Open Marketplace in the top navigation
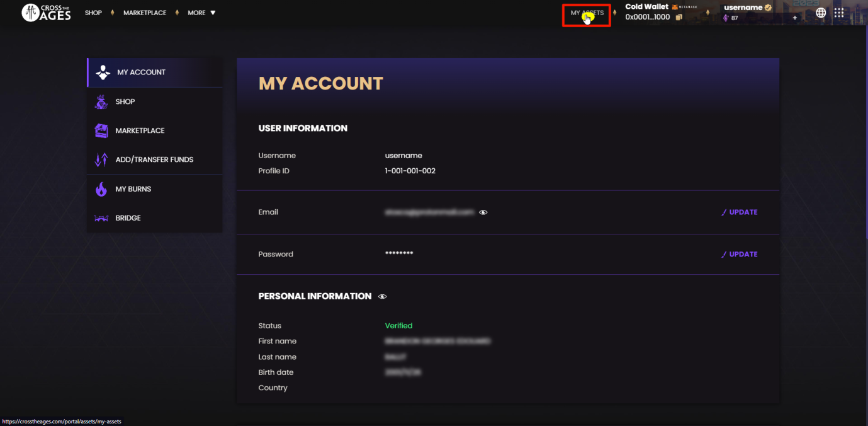Screen dimensions: 868x426 145,13
